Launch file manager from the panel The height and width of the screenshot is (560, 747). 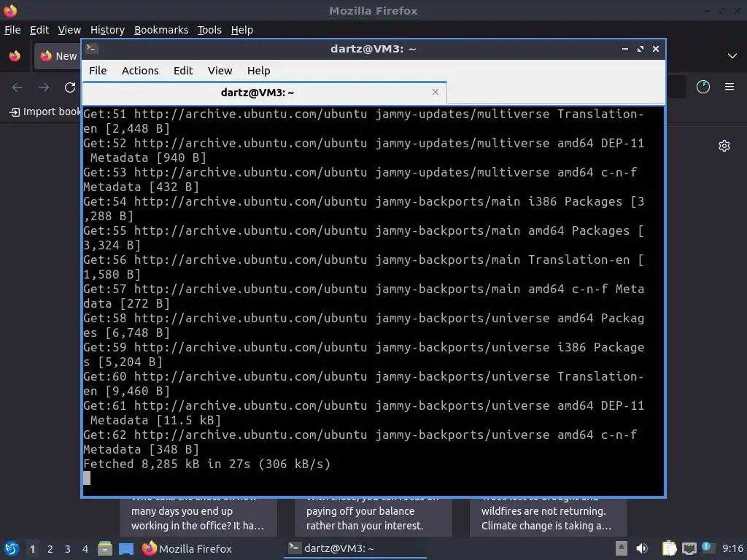105,548
